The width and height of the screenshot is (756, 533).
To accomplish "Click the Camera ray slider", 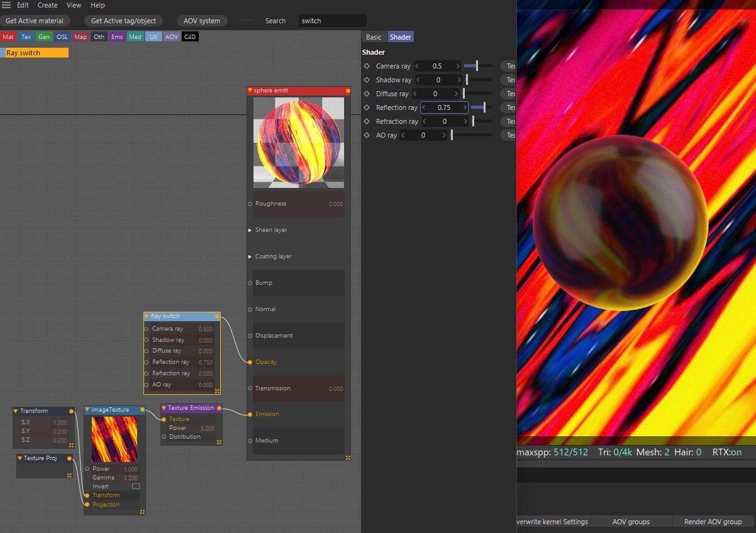I will pyautogui.click(x=477, y=66).
